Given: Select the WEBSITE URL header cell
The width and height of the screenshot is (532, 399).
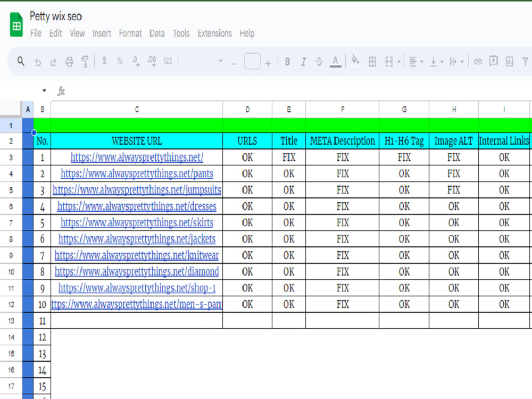Looking at the screenshot, I should click(137, 141).
